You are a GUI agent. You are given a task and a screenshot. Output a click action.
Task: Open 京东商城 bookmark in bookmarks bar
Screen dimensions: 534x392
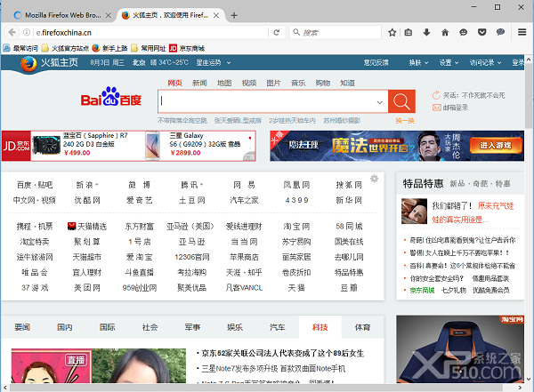click(187, 48)
